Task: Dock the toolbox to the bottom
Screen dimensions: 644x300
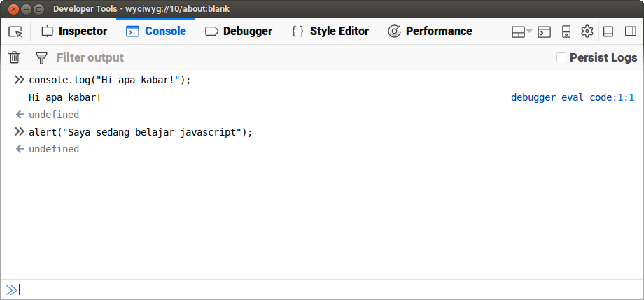Action: click(x=608, y=31)
